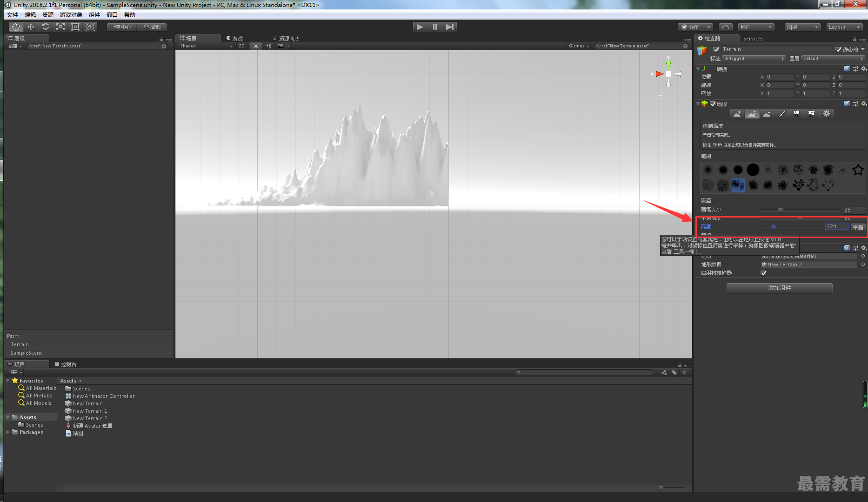Toggle the Inspector panel lock
Screen dimensions: 868x502
855,39
